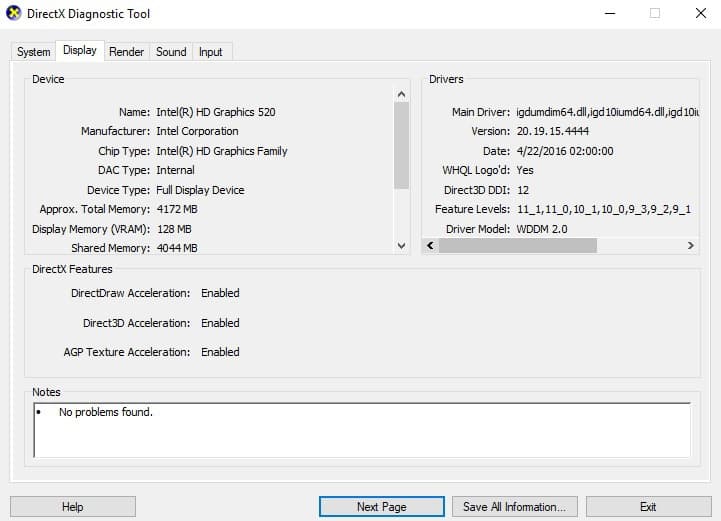Select the Display tab
Viewport: 721px width, 521px height.
tap(80, 50)
